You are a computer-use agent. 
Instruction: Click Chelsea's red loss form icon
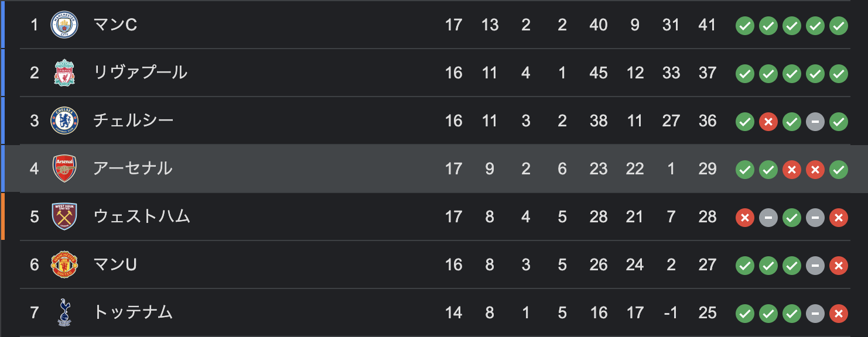tap(768, 121)
